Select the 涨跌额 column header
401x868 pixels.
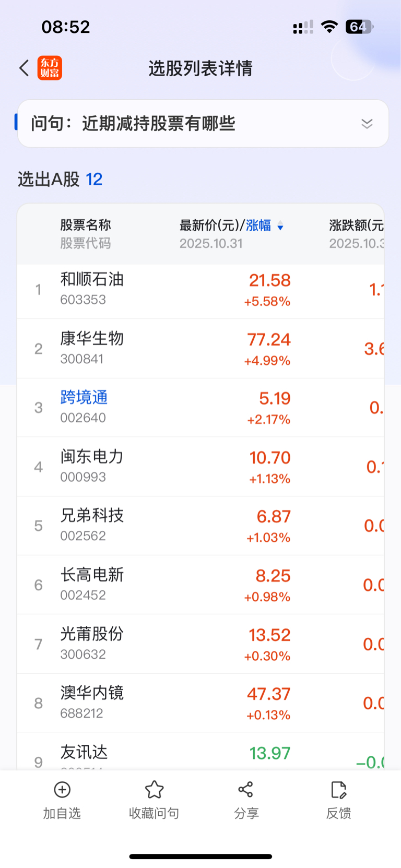click(x=356, y=225)
